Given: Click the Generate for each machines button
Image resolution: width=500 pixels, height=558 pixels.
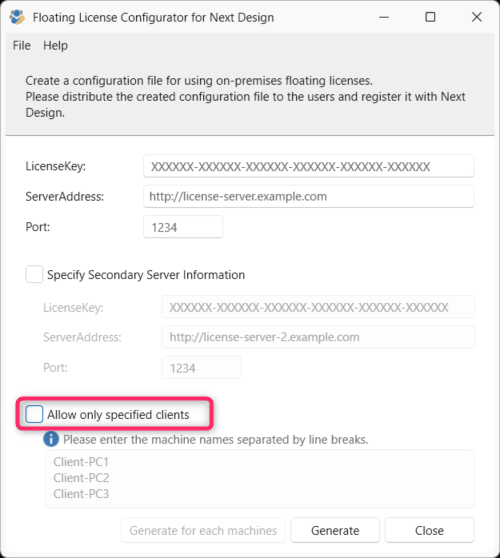Looking at the screenshot, I should coord(203,530).
